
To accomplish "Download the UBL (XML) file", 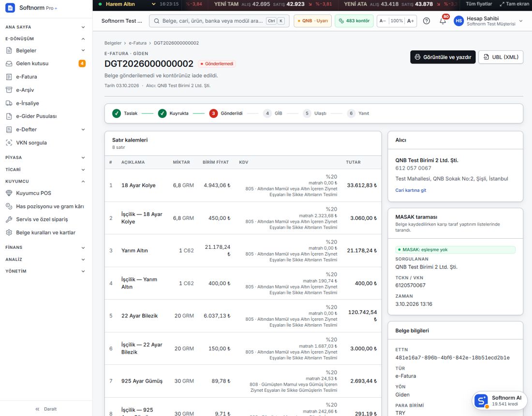I will click(x=501, y=57).
